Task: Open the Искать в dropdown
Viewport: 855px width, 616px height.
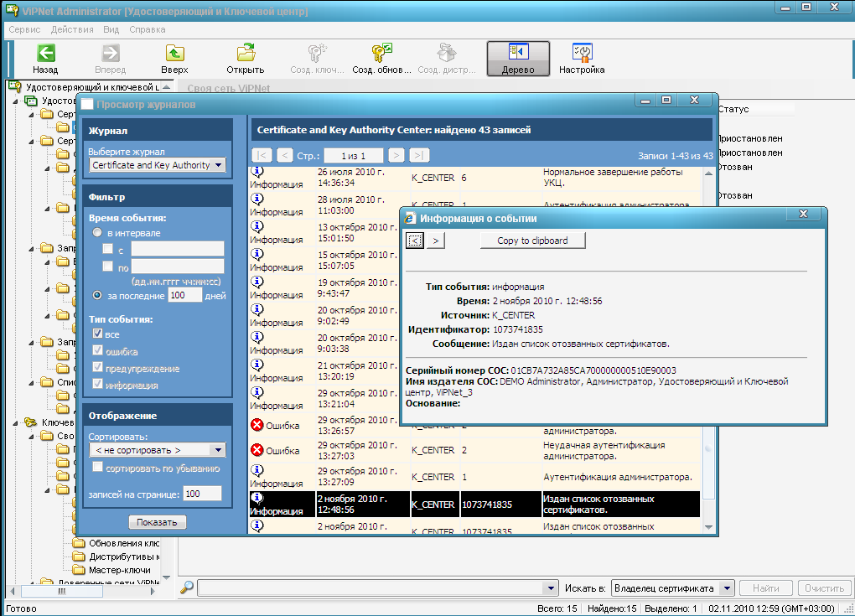Action: tap(726, 588)
